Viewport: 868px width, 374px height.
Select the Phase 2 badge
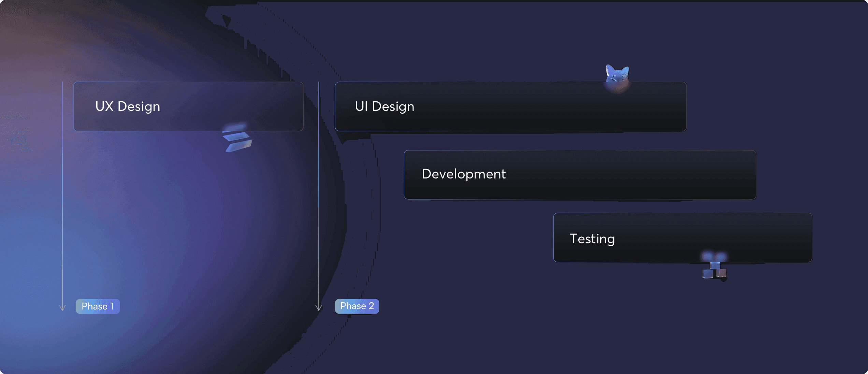pyautogui.click(x=357, y=306)
